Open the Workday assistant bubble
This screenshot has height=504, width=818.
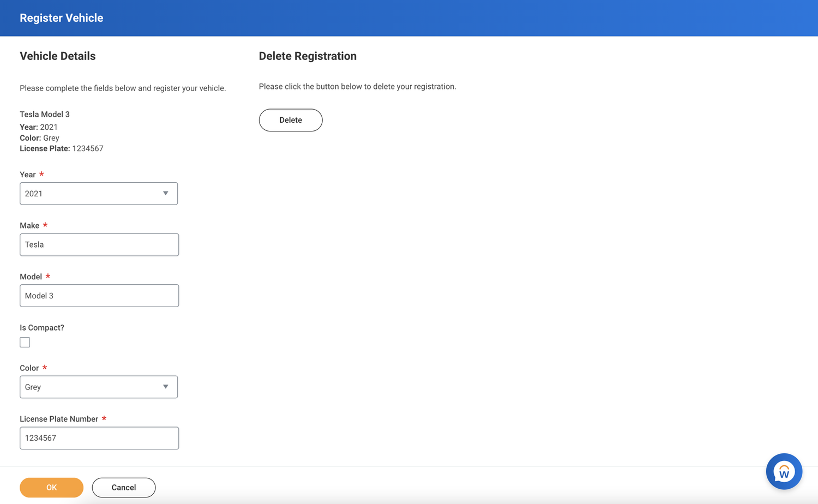(784, 471)
